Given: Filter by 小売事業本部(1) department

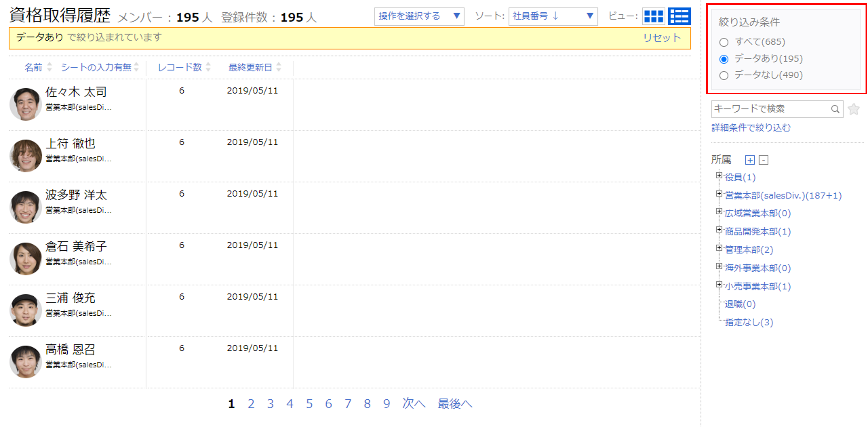Looking at the screenshot, I should [x=758, y=286].
